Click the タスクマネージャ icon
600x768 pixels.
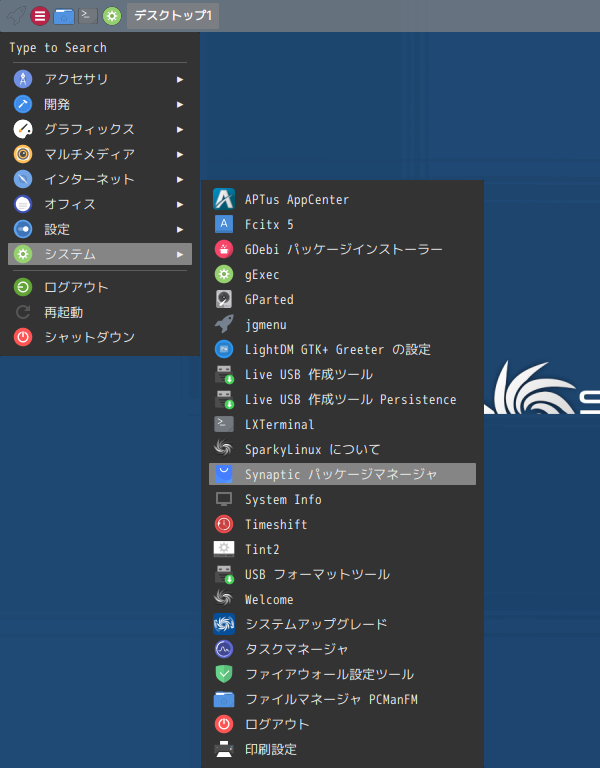(x=224, y=649)
